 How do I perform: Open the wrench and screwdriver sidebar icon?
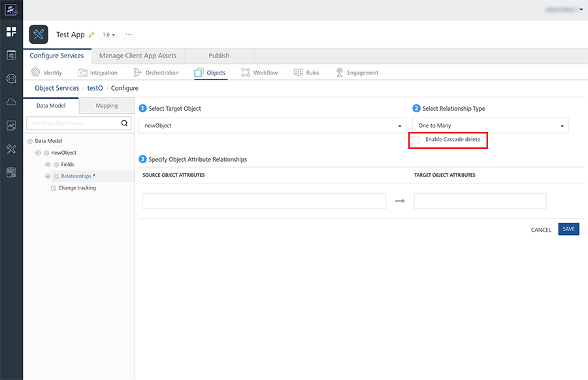(x=11, y=149)
